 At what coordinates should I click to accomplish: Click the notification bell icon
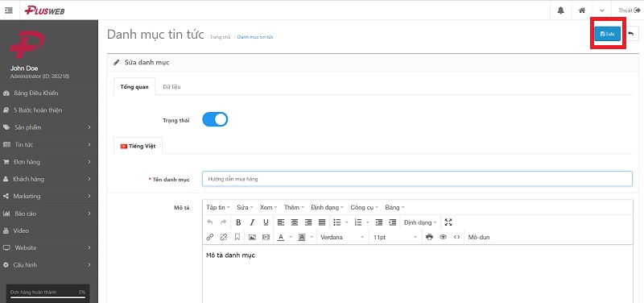point(560,10)
